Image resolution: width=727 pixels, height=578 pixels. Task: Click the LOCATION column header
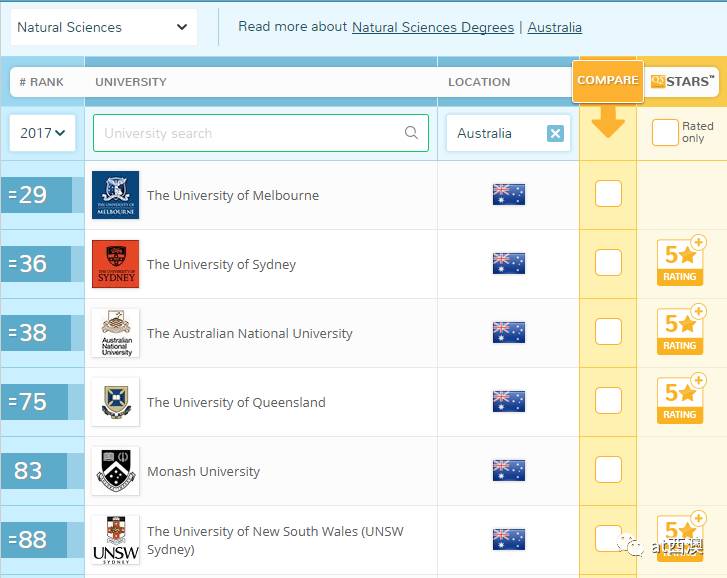pyautogui.click(x=479, y=82)
